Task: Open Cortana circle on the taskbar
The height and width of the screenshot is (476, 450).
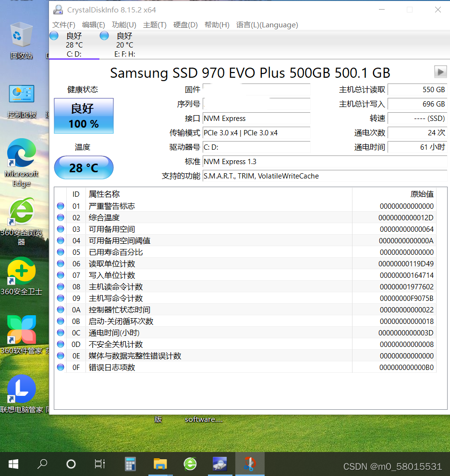Action: pos(71,464)
